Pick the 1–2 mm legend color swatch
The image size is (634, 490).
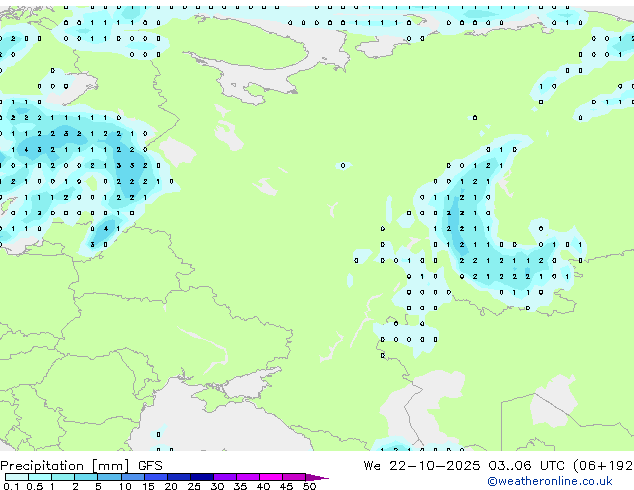click(63, 477)
